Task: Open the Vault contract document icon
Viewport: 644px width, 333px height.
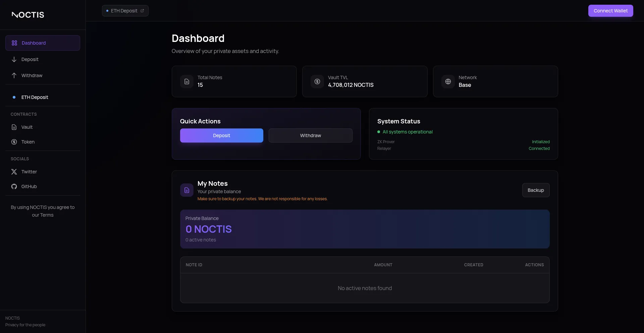Action: [14, 127]
